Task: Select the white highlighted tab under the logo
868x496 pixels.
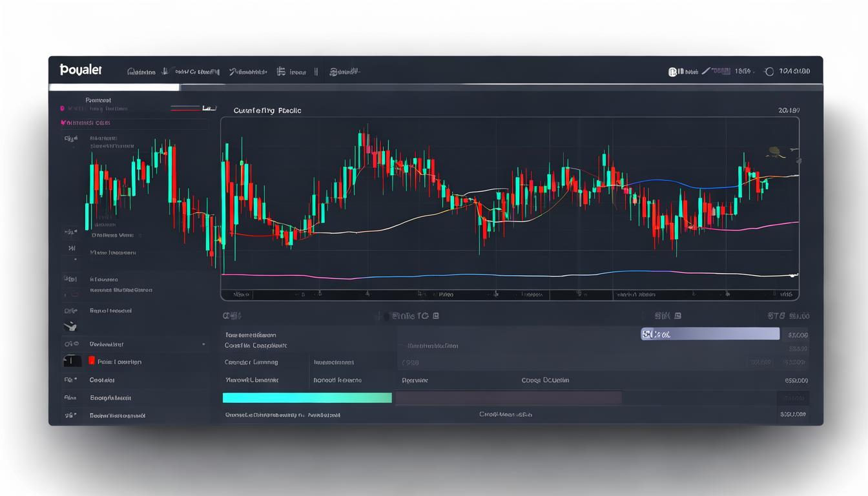Action: [x=114, y=87]
